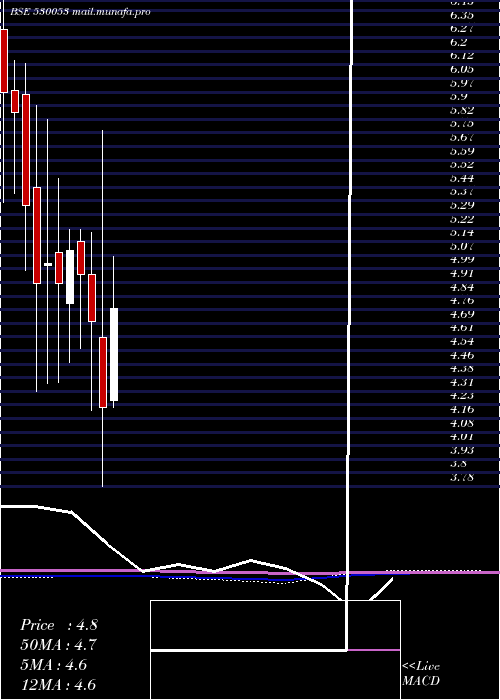Click the 5.52 price axis label
The image size is (500, 700).
(x=462, y=165)
